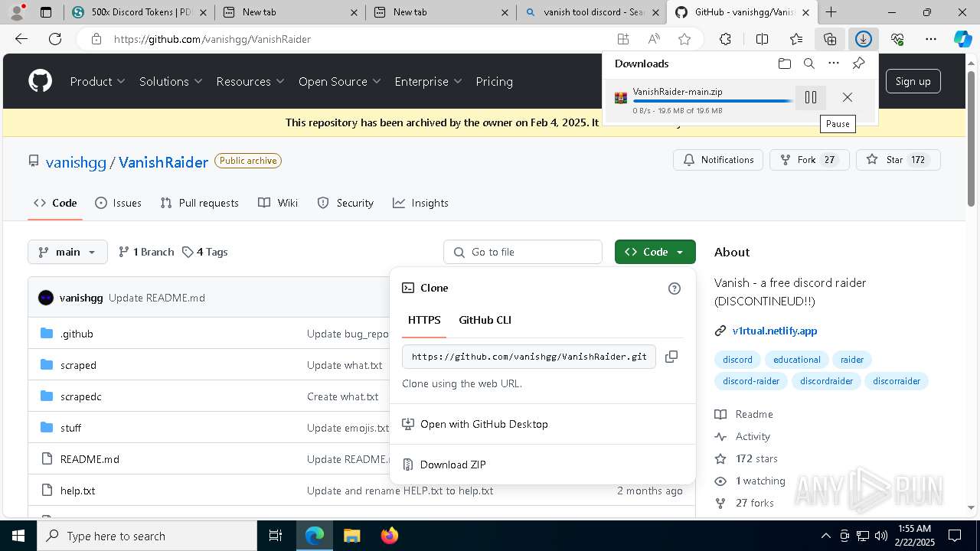Pause the VanishRaider-main.zip download

click(x=811, y=97)
